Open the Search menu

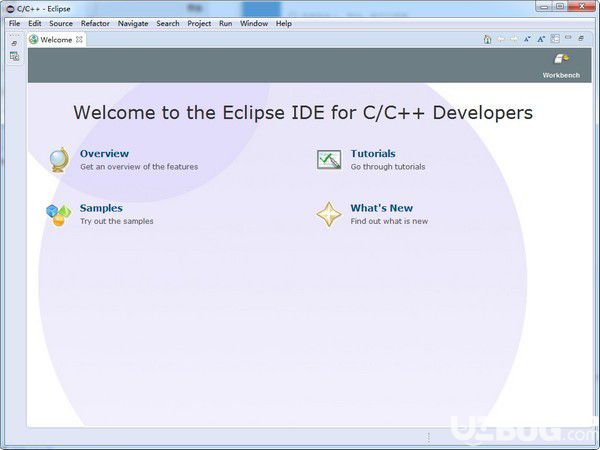click(x=168, y=23)
